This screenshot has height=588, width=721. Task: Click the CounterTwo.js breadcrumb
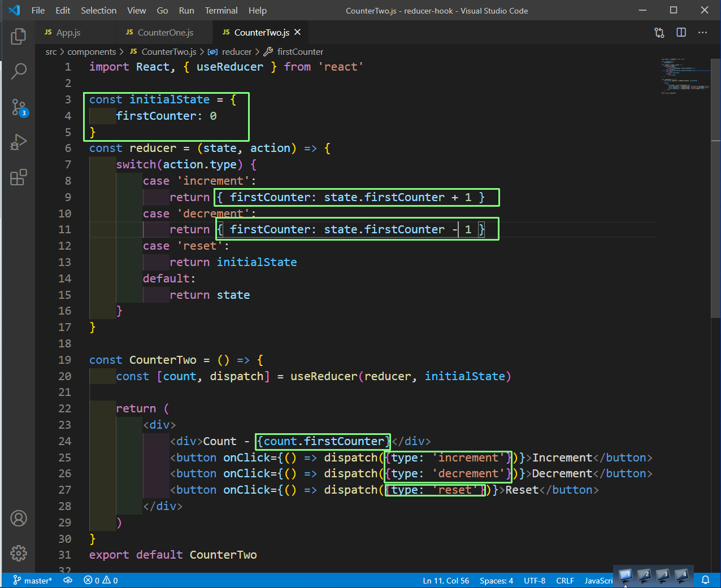(163, 51)
